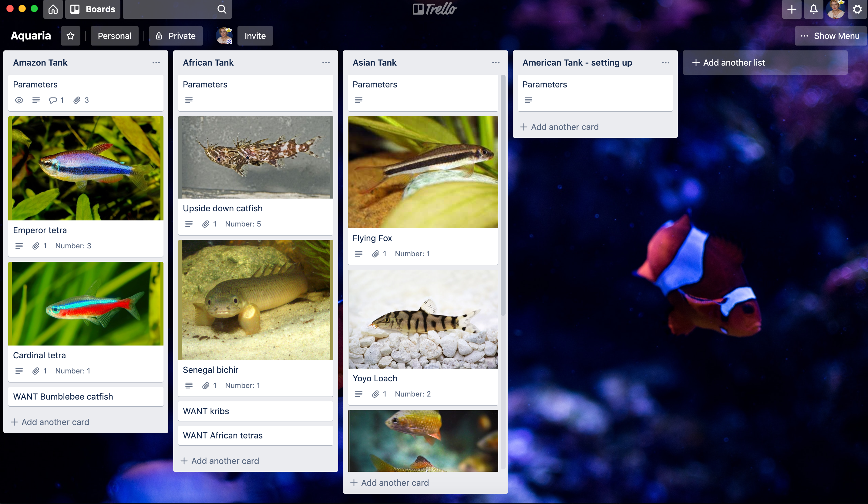Click the Flying Fox fish thumbnail
The height and width of the screenshot is (504, 868).
coord(423,172)
